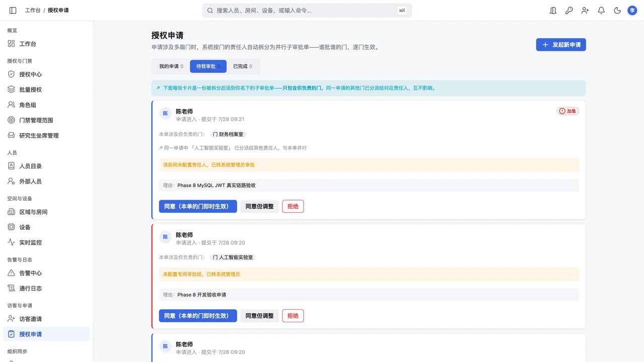Click the building icon beside 区域与房间
This screenshot has height=362, width=644.
click(x=11, y=212)
